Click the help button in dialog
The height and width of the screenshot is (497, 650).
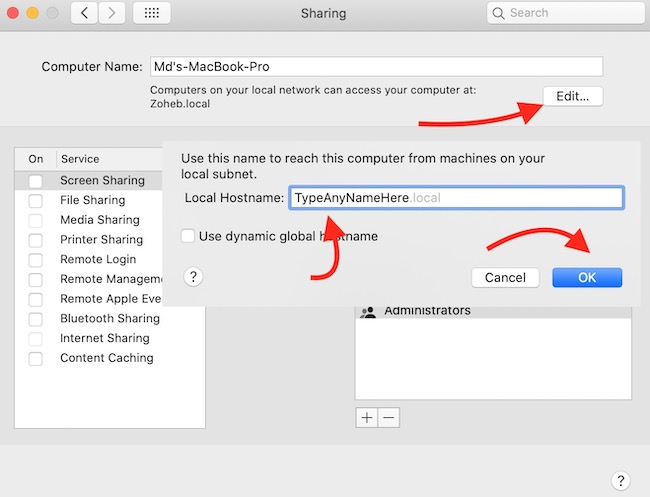[x=195, y=277]
